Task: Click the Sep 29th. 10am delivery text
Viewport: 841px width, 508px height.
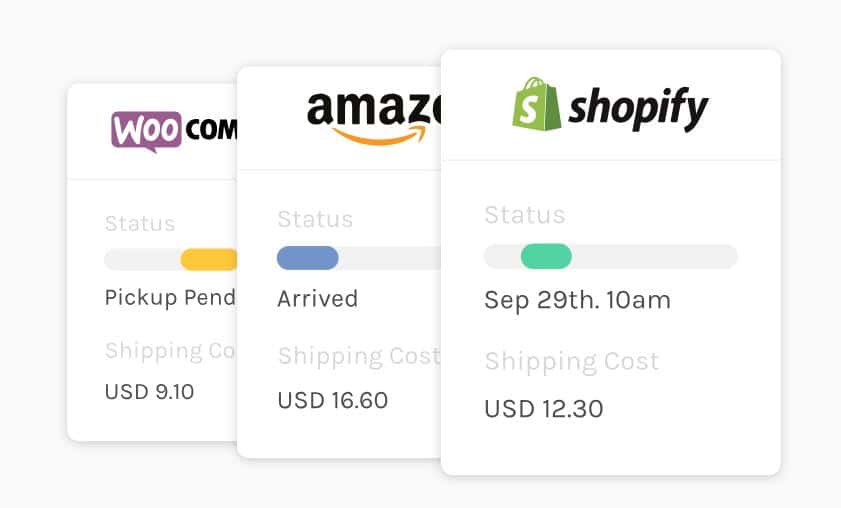Action: tap(577, 300)
